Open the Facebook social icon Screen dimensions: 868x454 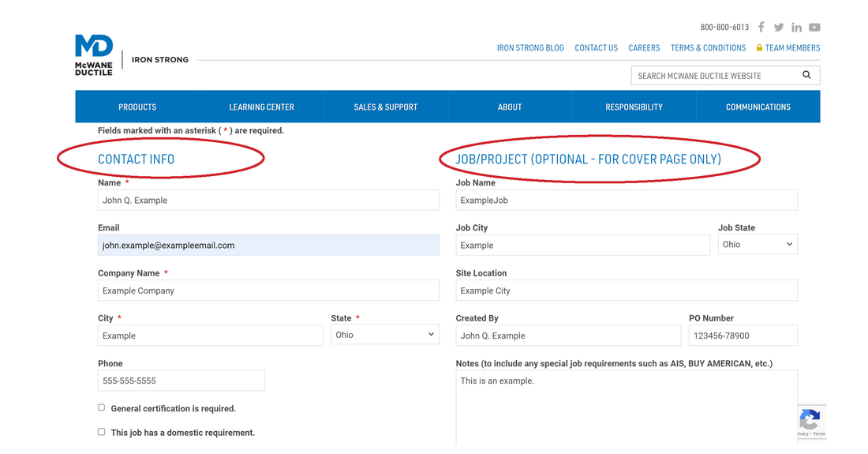click(x=761, y=27)
